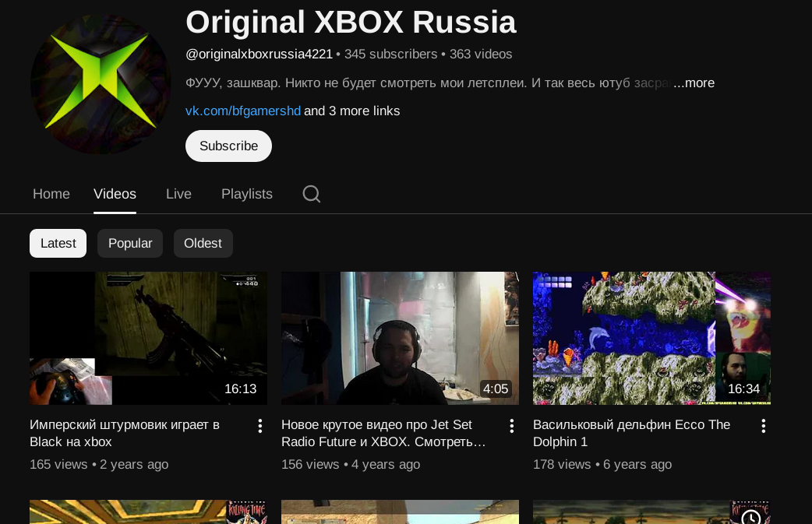Open options menu for Jet Set Radio Future video
The width and height of the screenshot is (812, 524).
(512, 426)
